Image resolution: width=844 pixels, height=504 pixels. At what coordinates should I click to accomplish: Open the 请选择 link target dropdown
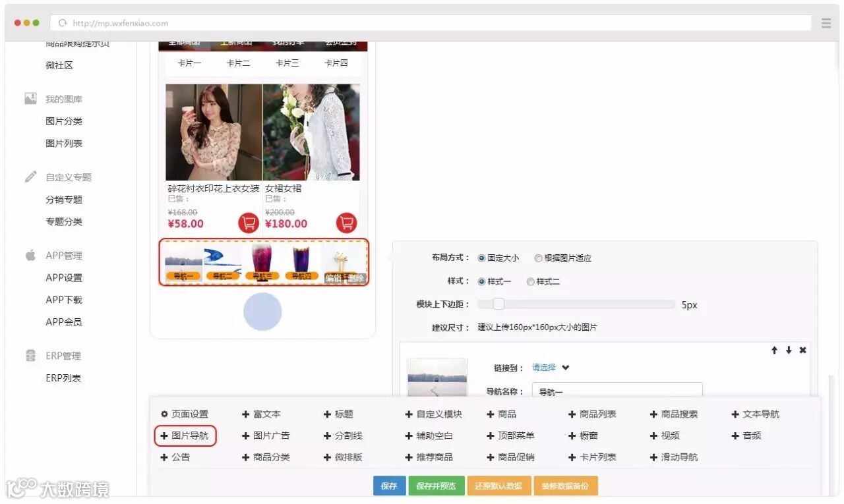coord(551,368)
